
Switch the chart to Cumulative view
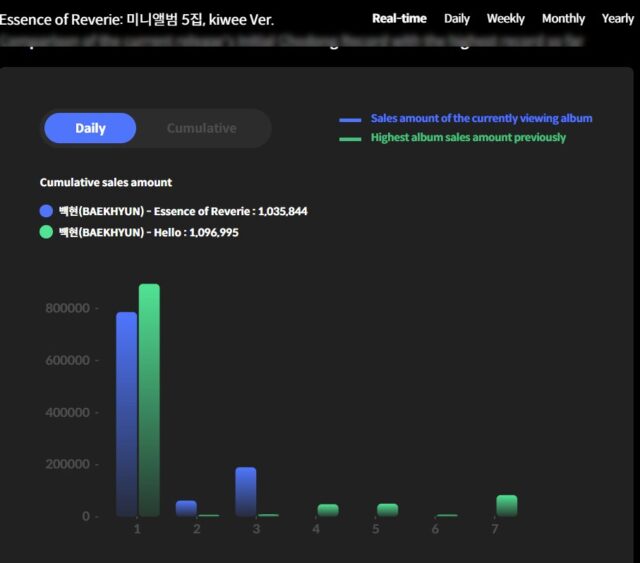pos(201,128)
